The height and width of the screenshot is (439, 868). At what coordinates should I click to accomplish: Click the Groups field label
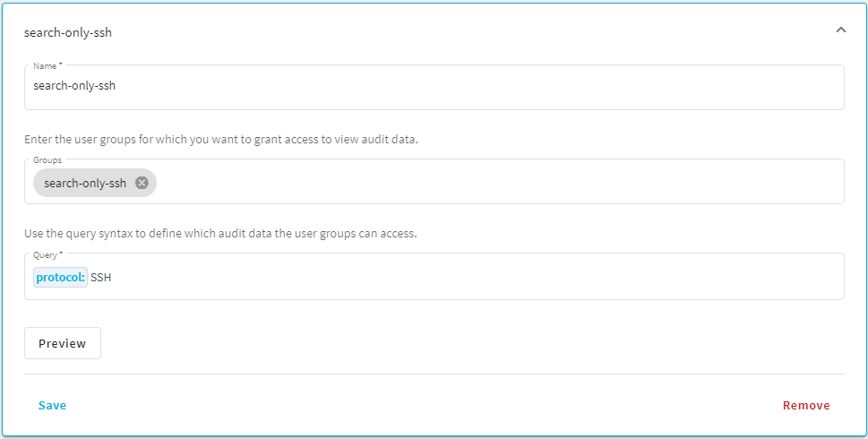tap(47, 160)
